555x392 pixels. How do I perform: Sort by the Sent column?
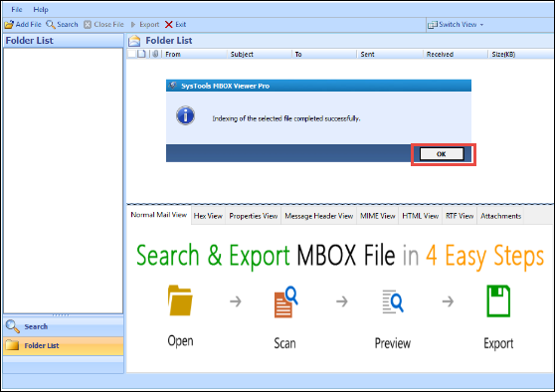point(390,54)
